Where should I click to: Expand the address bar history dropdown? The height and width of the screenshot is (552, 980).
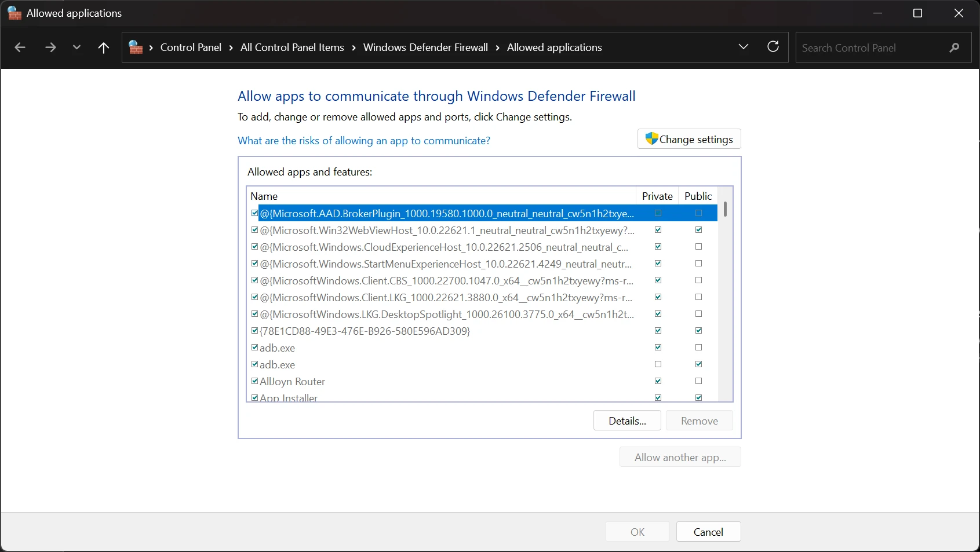pyautogui.click(x=744, y=47)
